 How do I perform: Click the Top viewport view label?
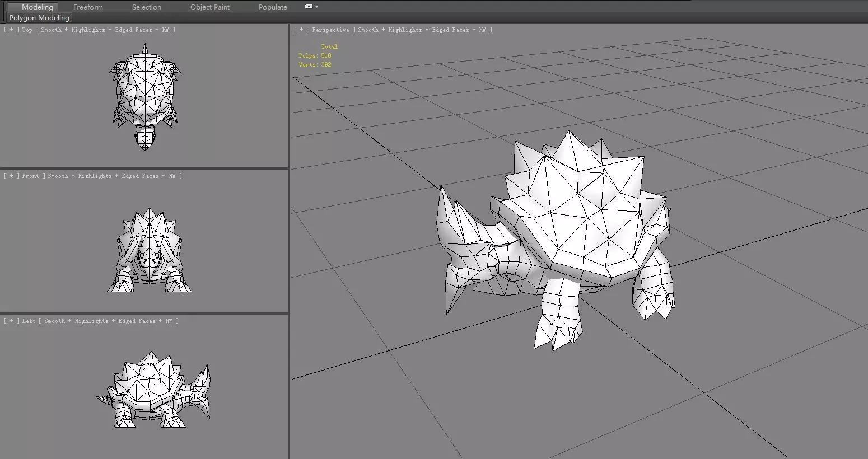pos(27,30)
